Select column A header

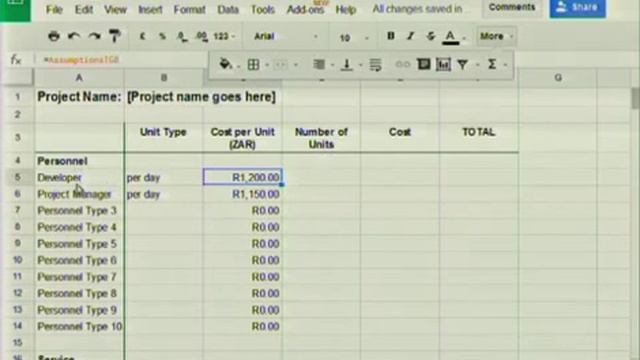click(79, 78)
